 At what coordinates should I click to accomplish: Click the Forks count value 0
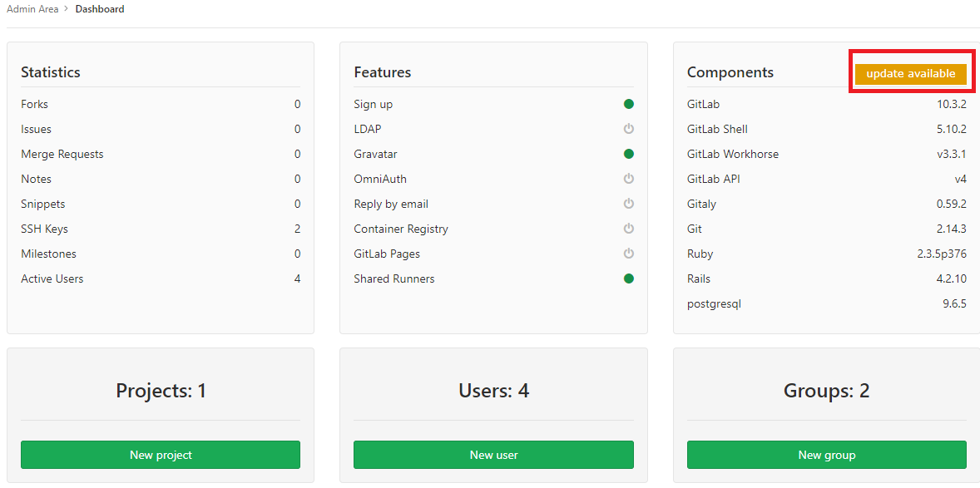(x=298, y=105)
